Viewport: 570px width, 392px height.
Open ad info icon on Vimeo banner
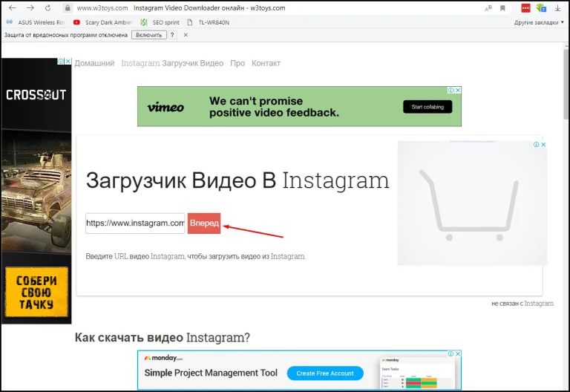click(x=451, y=90)
